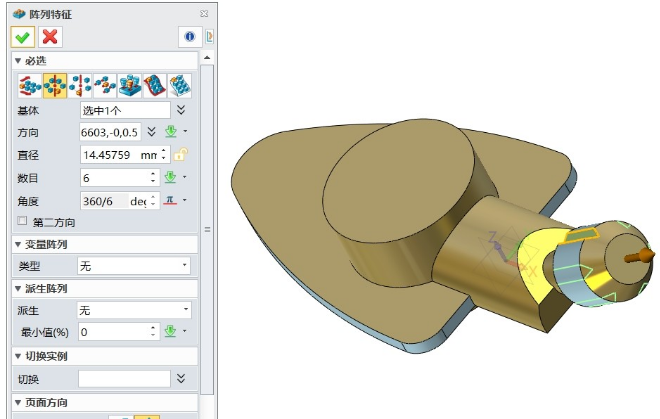Confirm pattern with green checkmark button

tap(23, 37)
